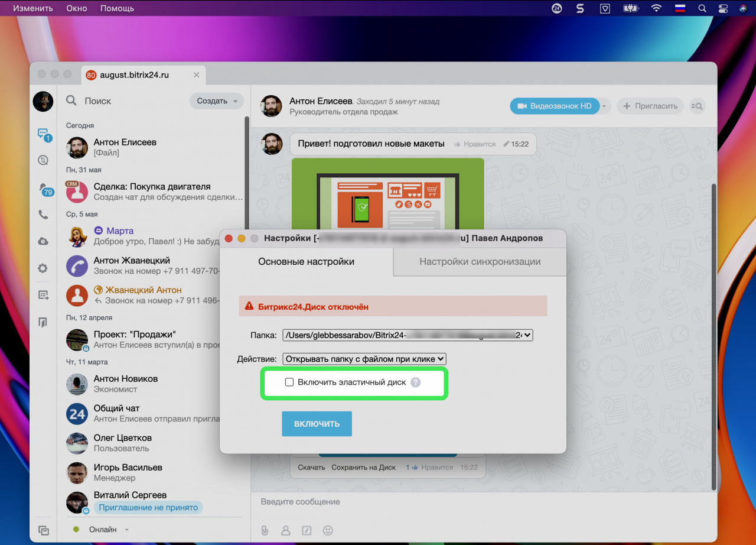Image resolution: width=756 pixels, height=545 pixels.
Task: Click the Скачать link under the image
Action: click(x=311, y=467)
